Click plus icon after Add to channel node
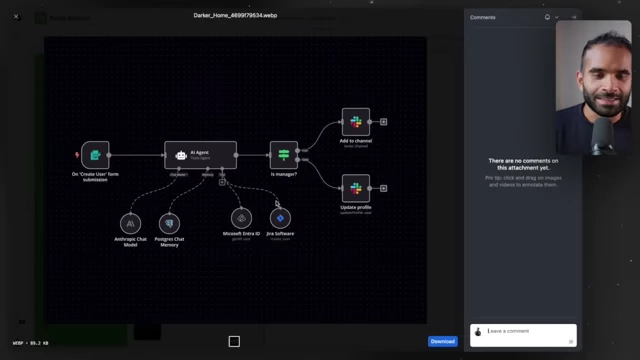 pos(384,122)
